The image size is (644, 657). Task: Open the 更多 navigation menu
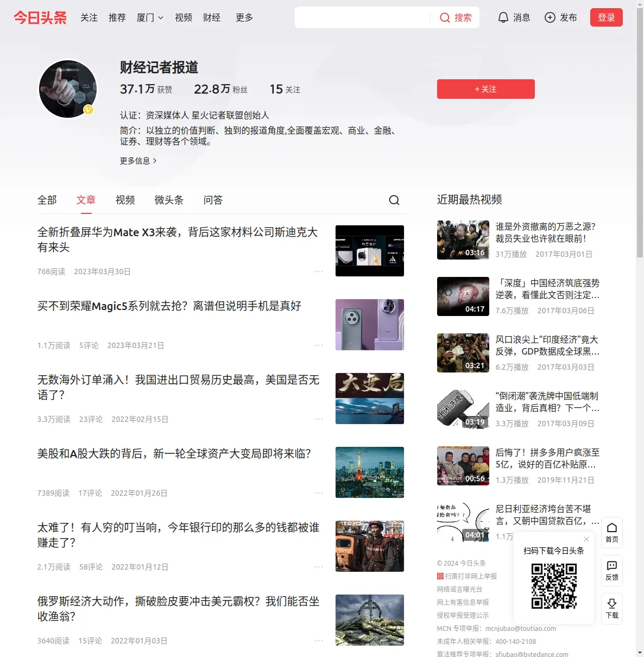point(244,18)
